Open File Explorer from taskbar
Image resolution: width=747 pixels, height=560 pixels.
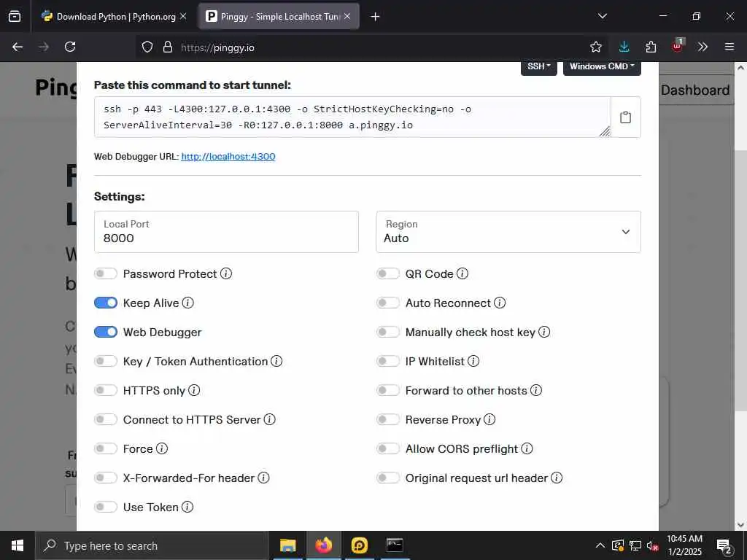click(287, 545)
